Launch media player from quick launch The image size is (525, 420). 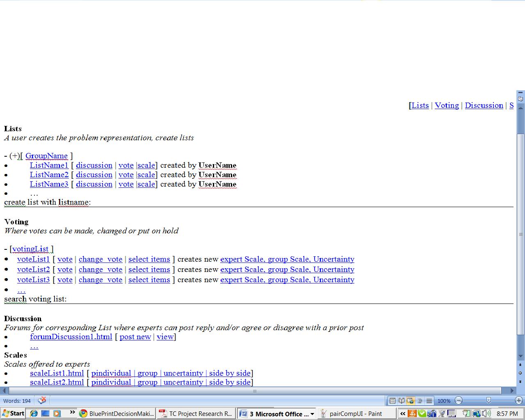click(x=57, y=413)
